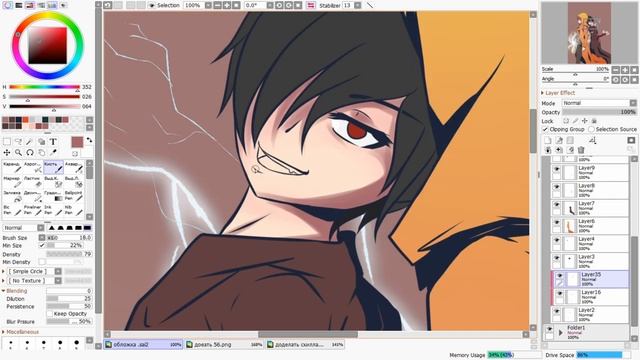Hide Layer6 with its eye icon
The image size is (640, 360).
[557, 222]
